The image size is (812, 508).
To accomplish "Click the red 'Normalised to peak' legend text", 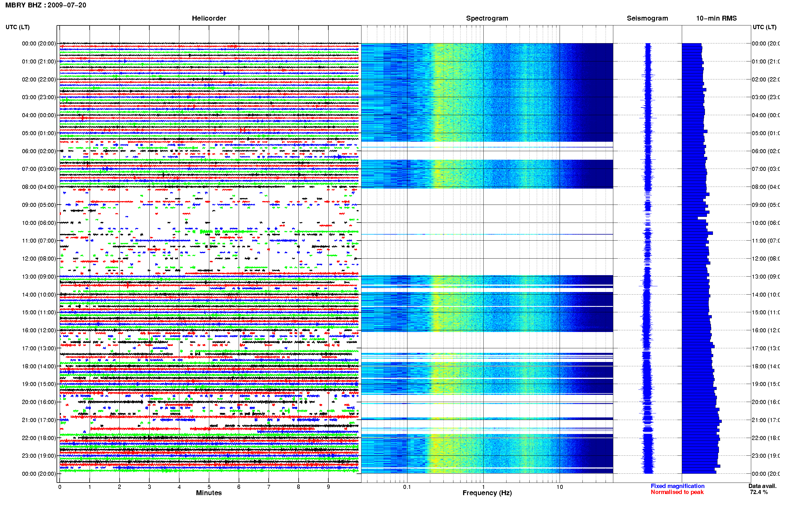I will pos(677,492).
